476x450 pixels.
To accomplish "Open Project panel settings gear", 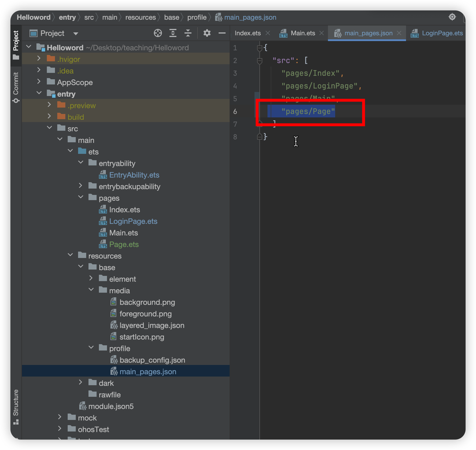I will [207, 33].
